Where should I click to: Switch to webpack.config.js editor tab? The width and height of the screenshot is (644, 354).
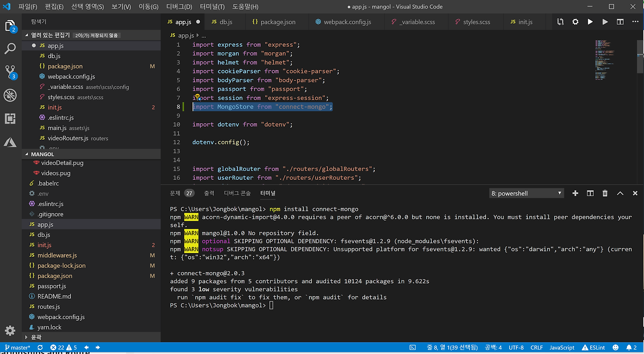pyautogui.click(x=347, y=22)
